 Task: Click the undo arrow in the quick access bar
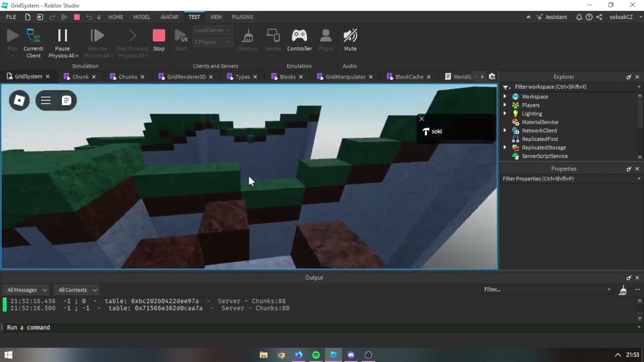click(89, 17)
